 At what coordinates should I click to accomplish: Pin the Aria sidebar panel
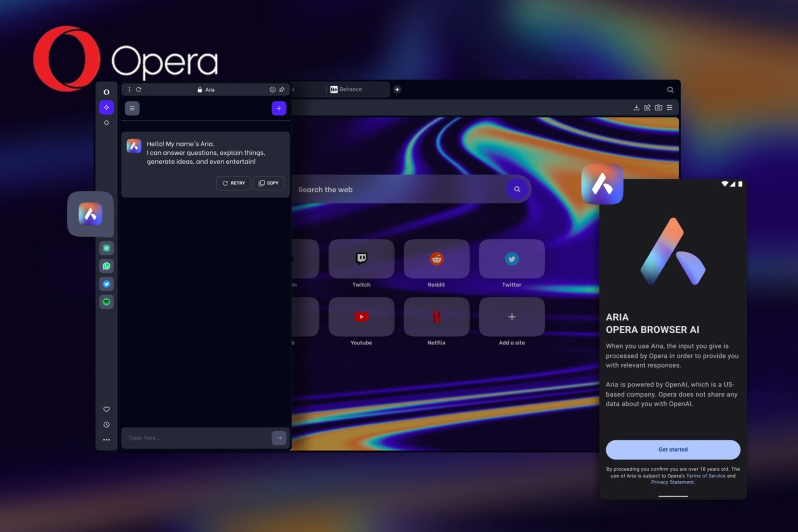tap(282, 90)
